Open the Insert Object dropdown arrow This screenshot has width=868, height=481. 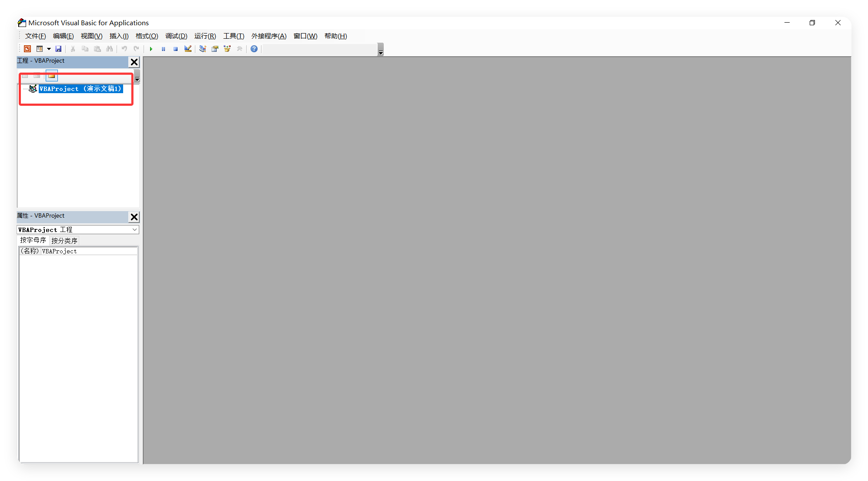click(x=48, y=49)
